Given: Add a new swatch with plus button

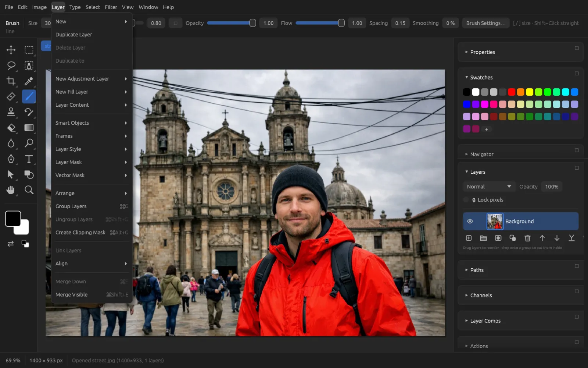Looking at the screenshot, I should click(486, 129).
